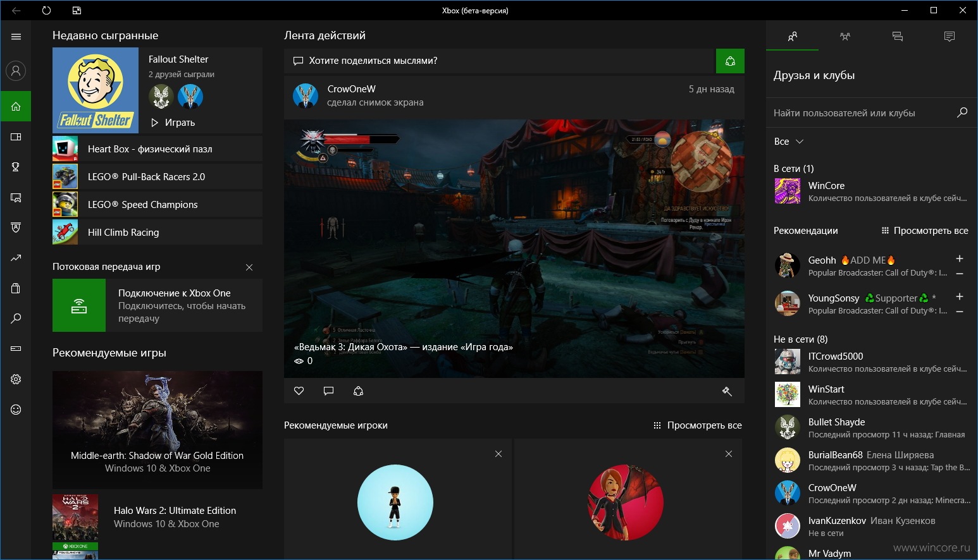Click the back arrow in title bar
The image size is (978, 560).
(16, 10)
